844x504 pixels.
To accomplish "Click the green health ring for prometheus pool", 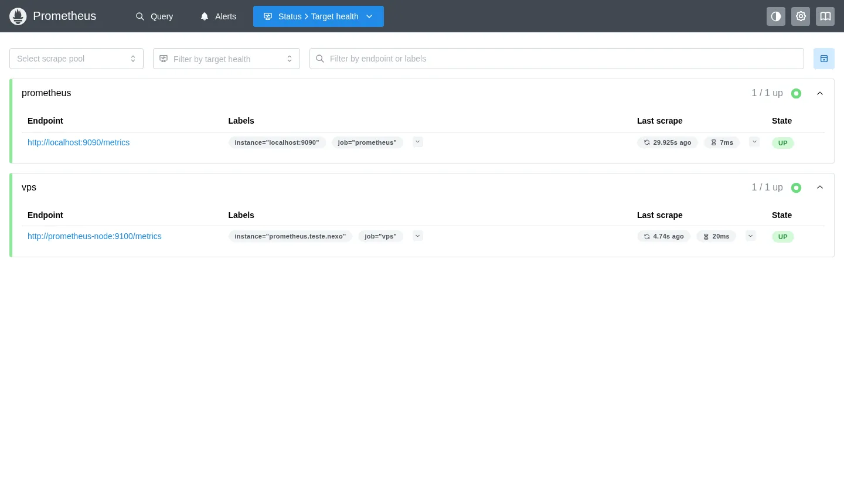I will click(796, 93).
